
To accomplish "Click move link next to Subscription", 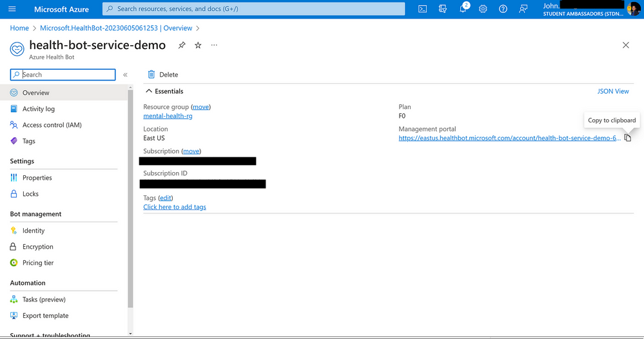I will coord(191,151).
